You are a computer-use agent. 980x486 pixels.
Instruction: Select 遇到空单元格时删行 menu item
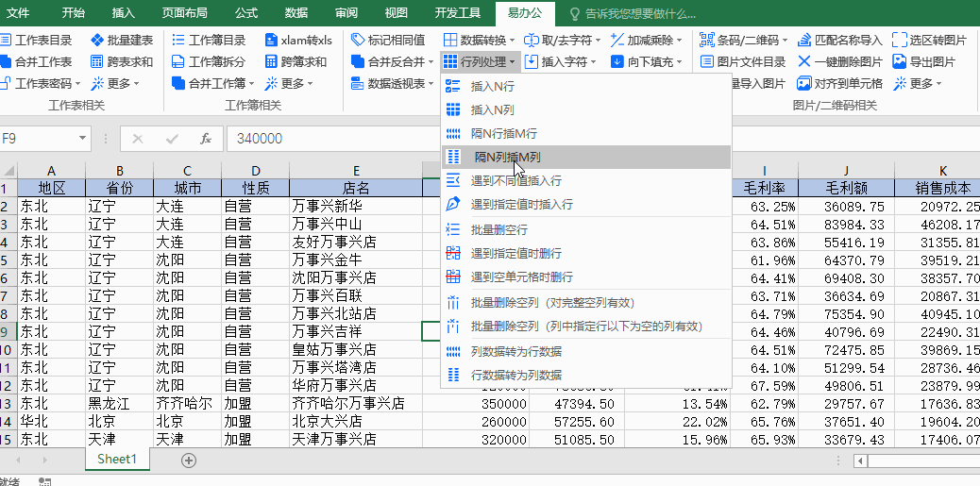click(585, 277)
